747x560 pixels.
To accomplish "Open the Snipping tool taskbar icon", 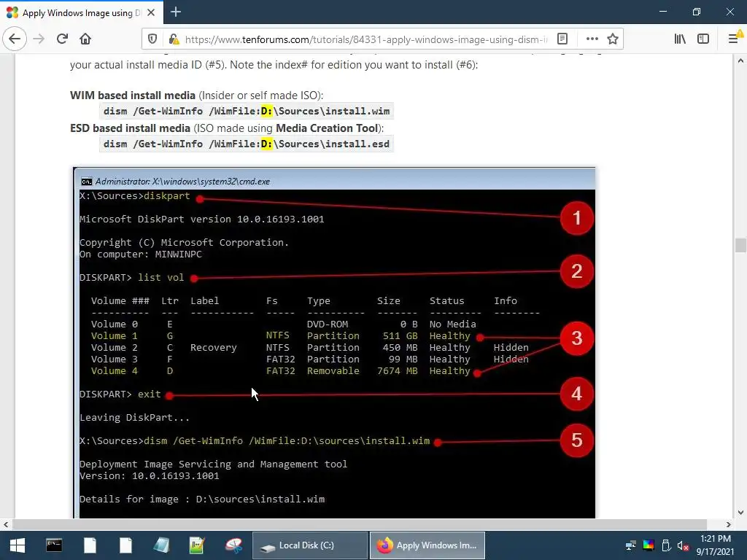I will [233, 545].
